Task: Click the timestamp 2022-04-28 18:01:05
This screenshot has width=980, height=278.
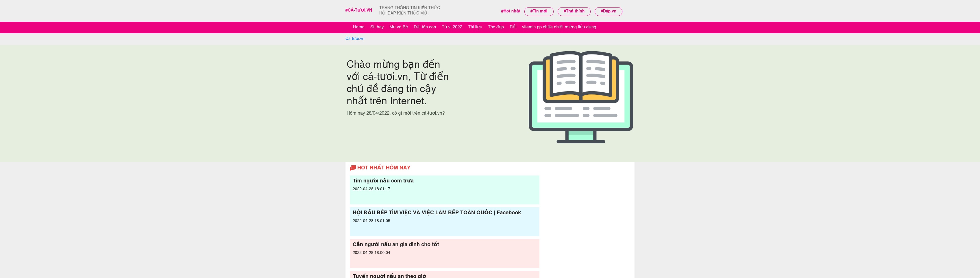Action: click(x=371, y=221)
